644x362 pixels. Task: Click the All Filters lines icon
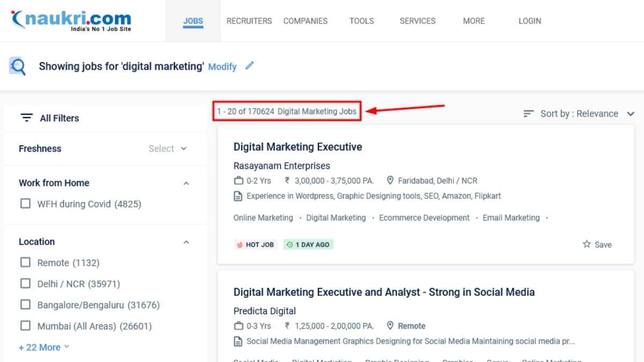coord(26,118)
